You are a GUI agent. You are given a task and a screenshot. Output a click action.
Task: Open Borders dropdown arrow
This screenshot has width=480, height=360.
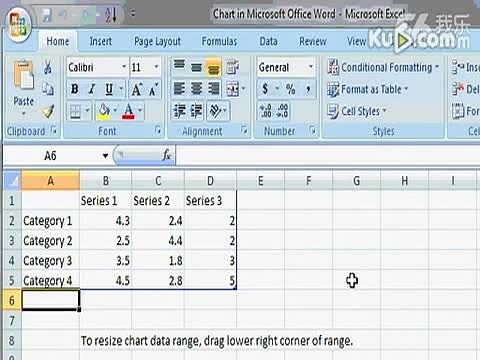pos(87,110)
